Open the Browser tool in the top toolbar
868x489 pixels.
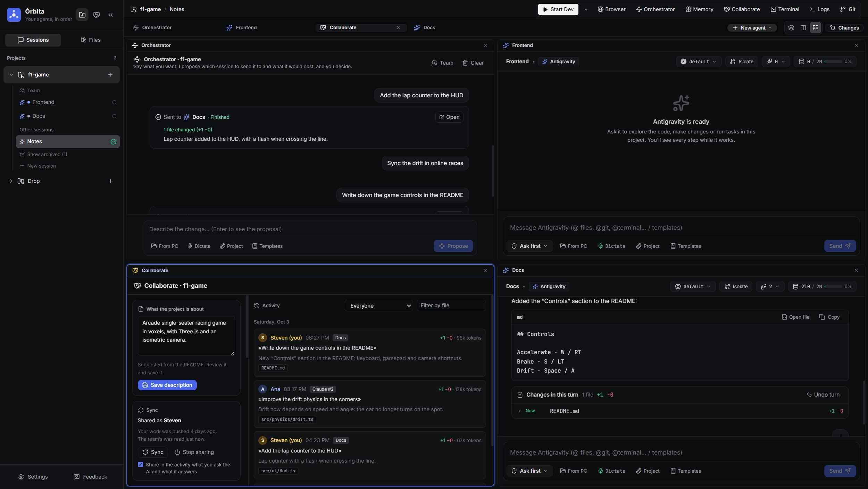click(611, 9)
